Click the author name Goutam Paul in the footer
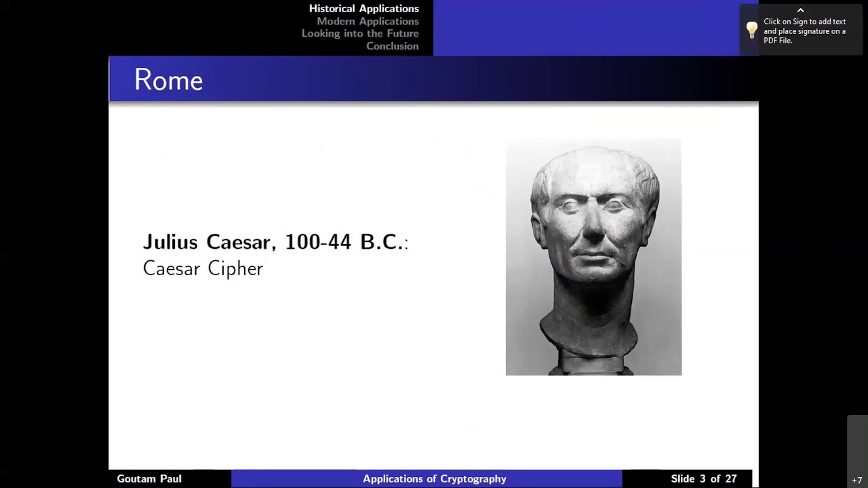The width and height of the screenshot is (868, 488). (149, 479)
